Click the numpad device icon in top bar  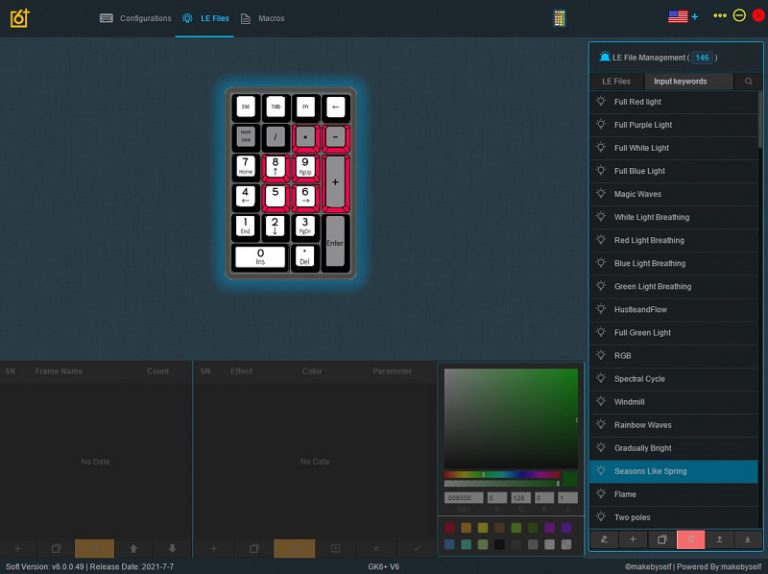(x=559, y=17)
